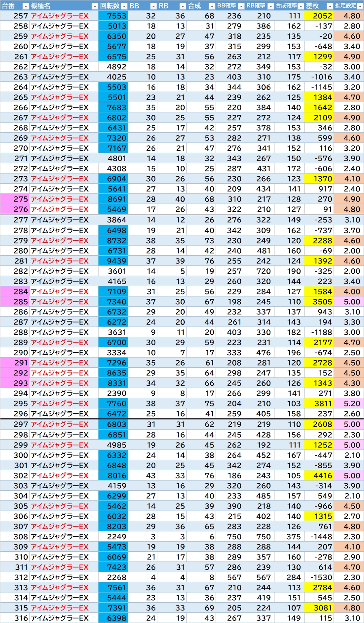Image resolution: width=364 pixels, height=623 pixels.
Task: Click 差枚 value -1145 in row 264
Action: point(318,87)
